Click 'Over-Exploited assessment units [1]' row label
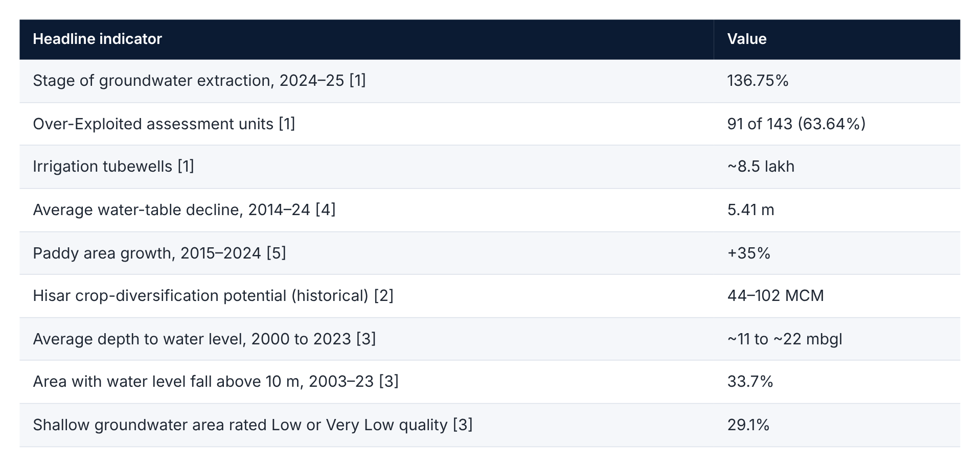Viewport: 980px width, 467px height. coord(164,124)
